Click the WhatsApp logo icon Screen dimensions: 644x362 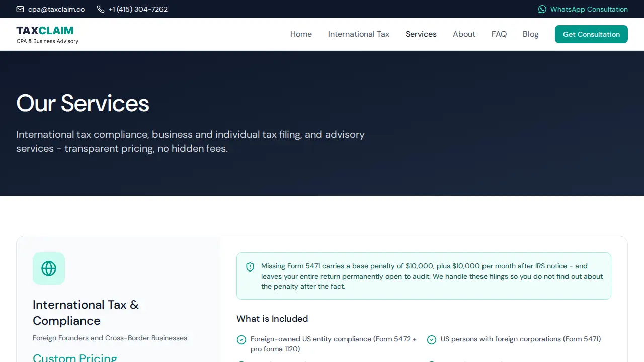[x=542, y=9]
